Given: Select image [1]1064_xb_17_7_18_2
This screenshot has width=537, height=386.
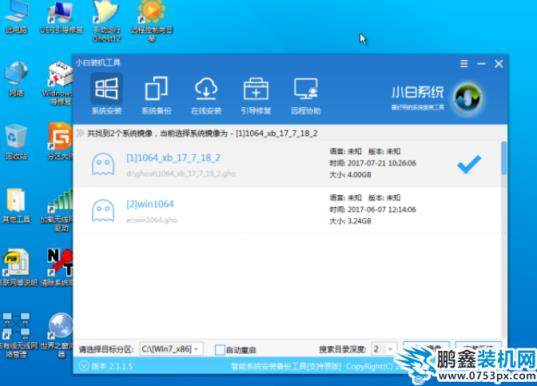Looking at the screenshot, I should tap(288, 164).
